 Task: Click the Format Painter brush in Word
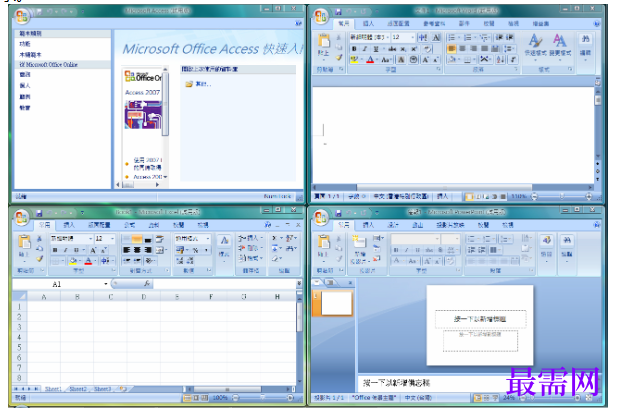339,58
